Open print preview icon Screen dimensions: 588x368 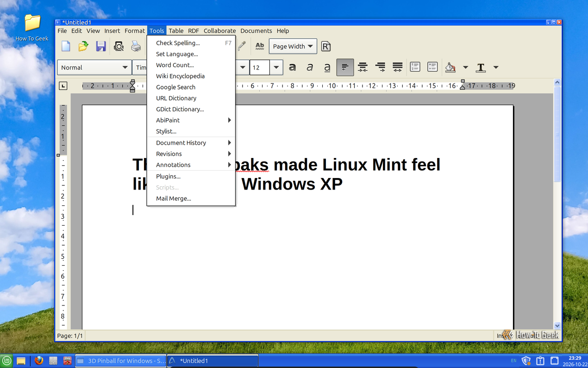[119, 46]
